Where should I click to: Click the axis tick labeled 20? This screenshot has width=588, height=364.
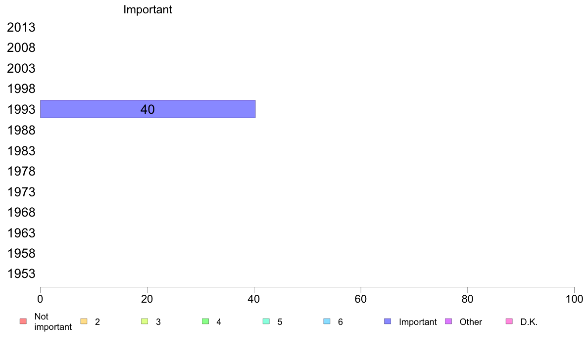(147, 299)
